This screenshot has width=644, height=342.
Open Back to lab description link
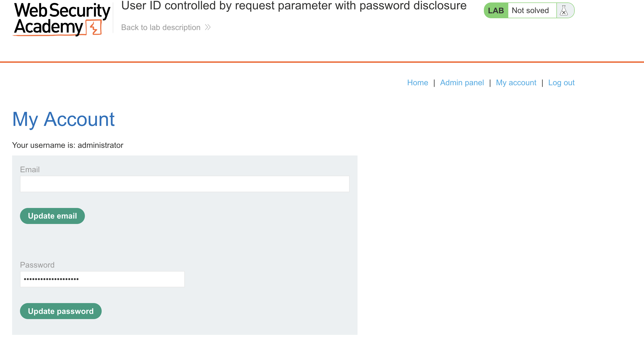click(161, 27)
